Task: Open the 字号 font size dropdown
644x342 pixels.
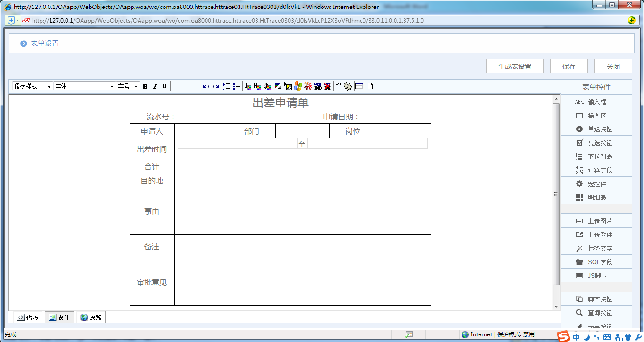Action: pyautogui.click(x=128, y=87)
